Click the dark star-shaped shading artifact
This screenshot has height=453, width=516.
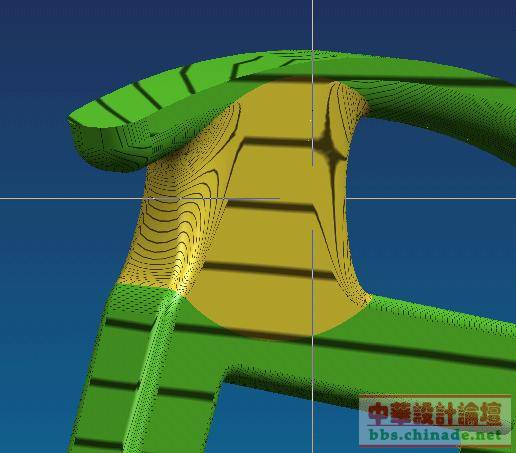click(x=329, y=149)
